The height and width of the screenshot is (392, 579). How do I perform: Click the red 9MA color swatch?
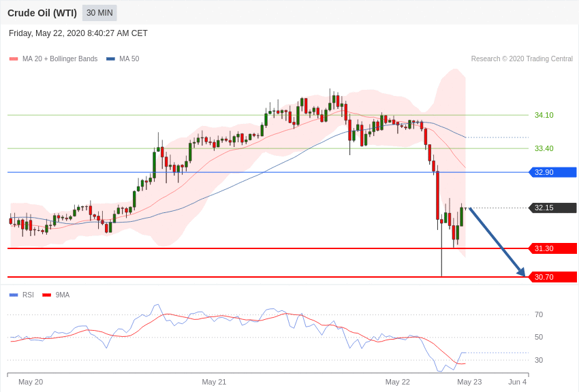point(46,295)
